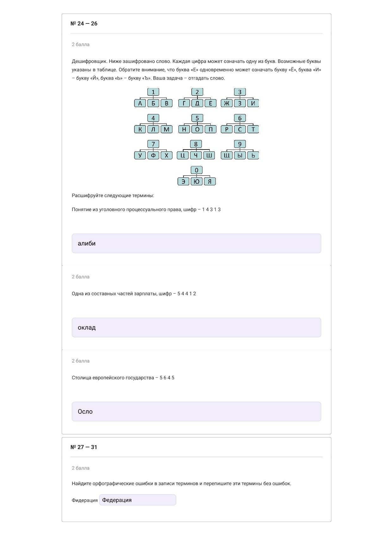Click digit 1 box in cipher table
This screenshot has height=555, width=392.
coord(153,92)
